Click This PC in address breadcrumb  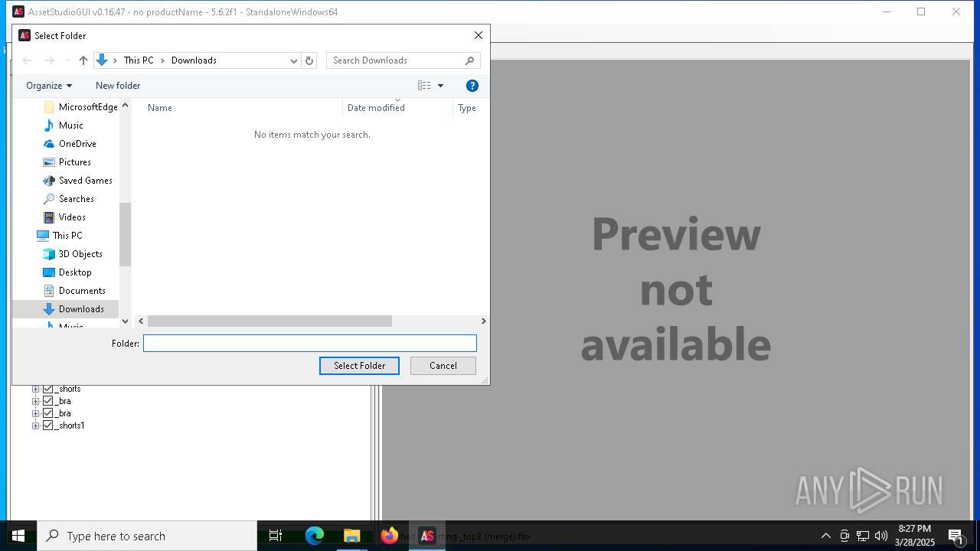(139, 60)
